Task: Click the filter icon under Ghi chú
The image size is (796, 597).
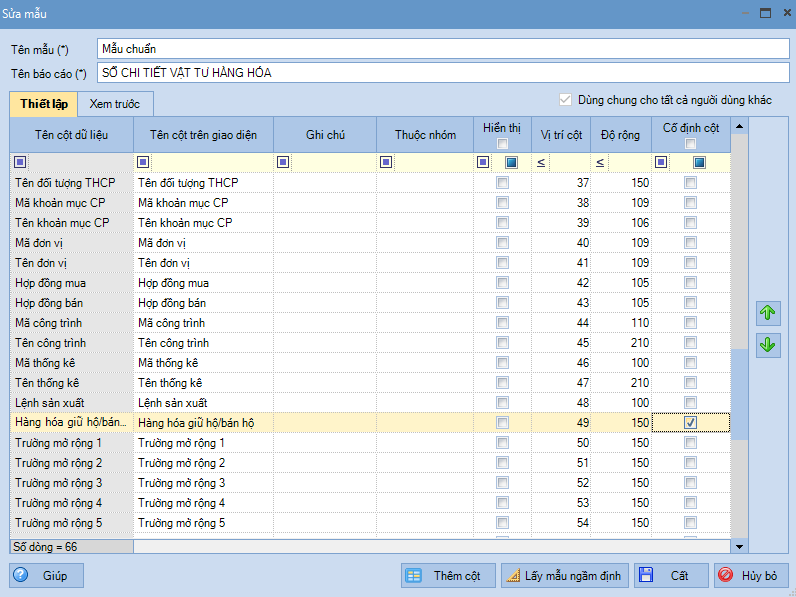Action: 283,162
